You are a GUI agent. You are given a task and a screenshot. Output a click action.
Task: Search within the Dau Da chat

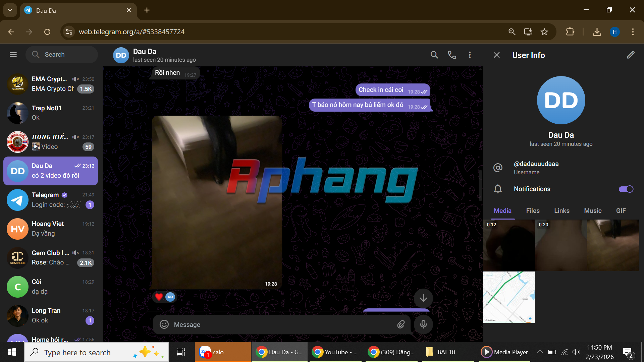point(434,55)
